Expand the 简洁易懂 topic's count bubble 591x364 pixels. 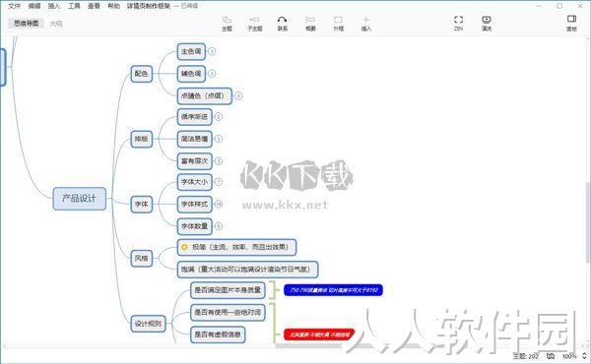tap(219, 139)
